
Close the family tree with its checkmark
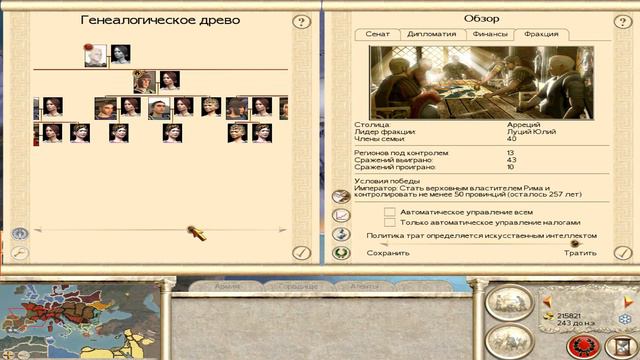[301, 253]
